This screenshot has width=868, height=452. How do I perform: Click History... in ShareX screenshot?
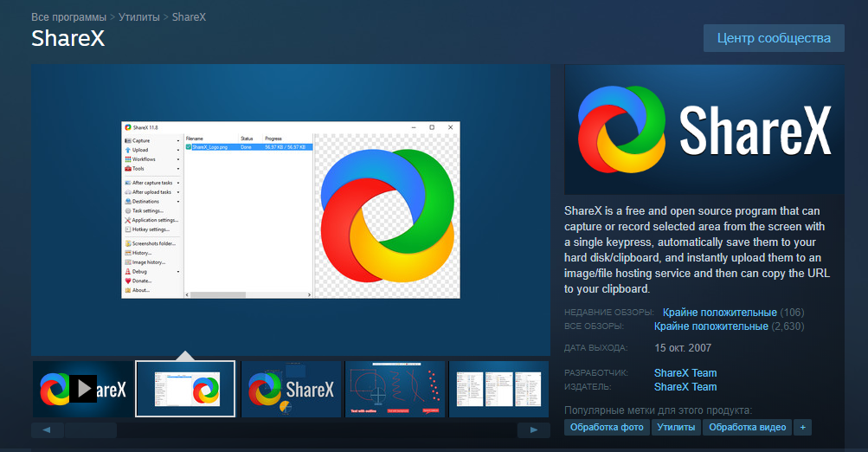138,253
